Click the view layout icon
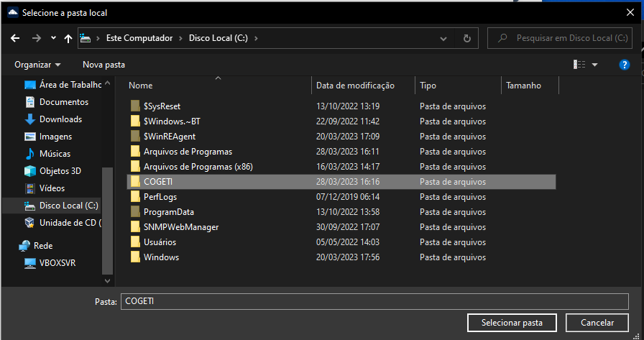Image resolution: width=644 pixels, height=340 pixels. [579, 65]
